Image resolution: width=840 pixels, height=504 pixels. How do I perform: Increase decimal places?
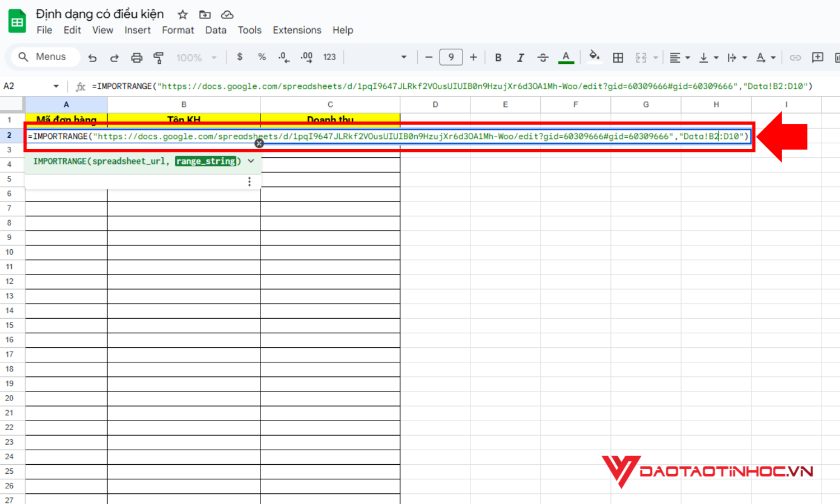[x=306, y=57]
